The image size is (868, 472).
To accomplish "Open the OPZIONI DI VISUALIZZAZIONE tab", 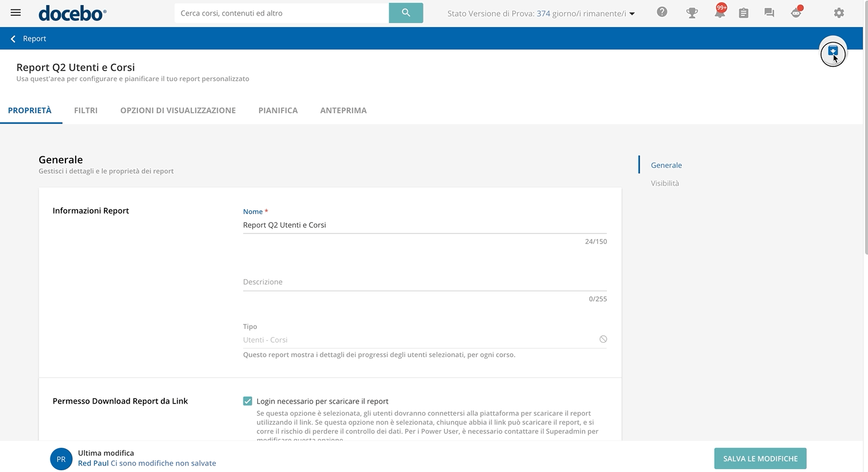I will point(178,110).
